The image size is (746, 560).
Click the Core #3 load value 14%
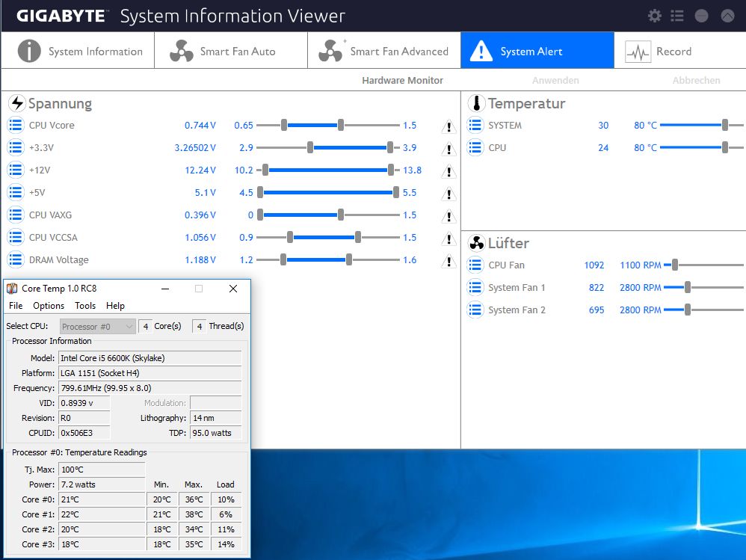click(x=226, y=544)
